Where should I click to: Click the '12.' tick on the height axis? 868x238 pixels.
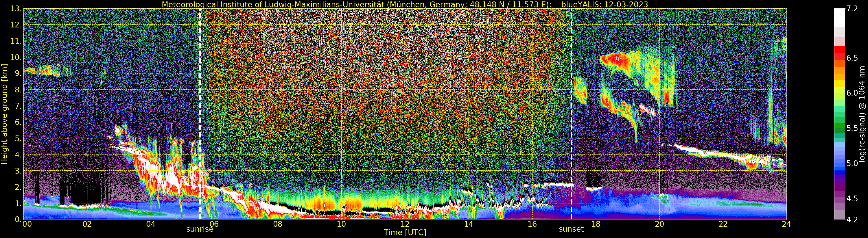(16, 25)
